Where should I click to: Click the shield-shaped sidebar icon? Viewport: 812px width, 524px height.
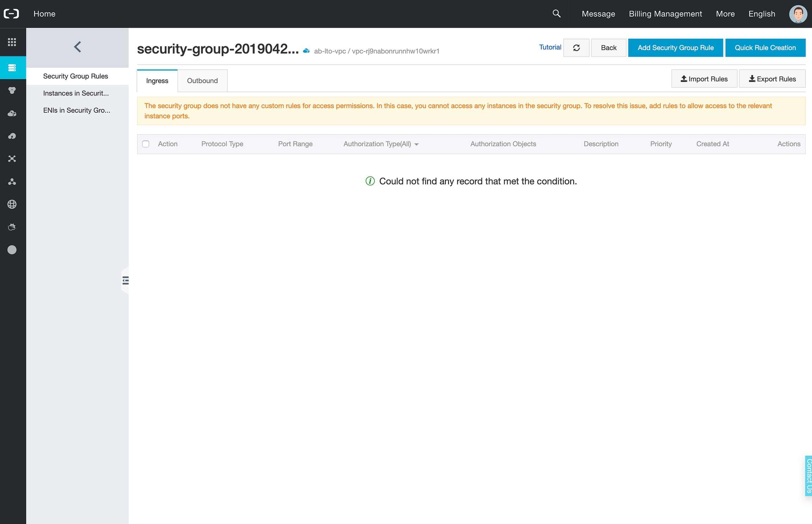(12, 91)
